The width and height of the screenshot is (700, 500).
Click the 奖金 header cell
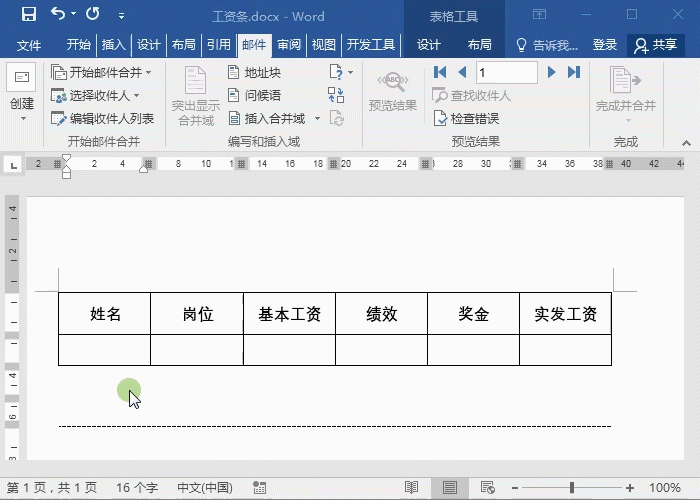coord(474,313)
